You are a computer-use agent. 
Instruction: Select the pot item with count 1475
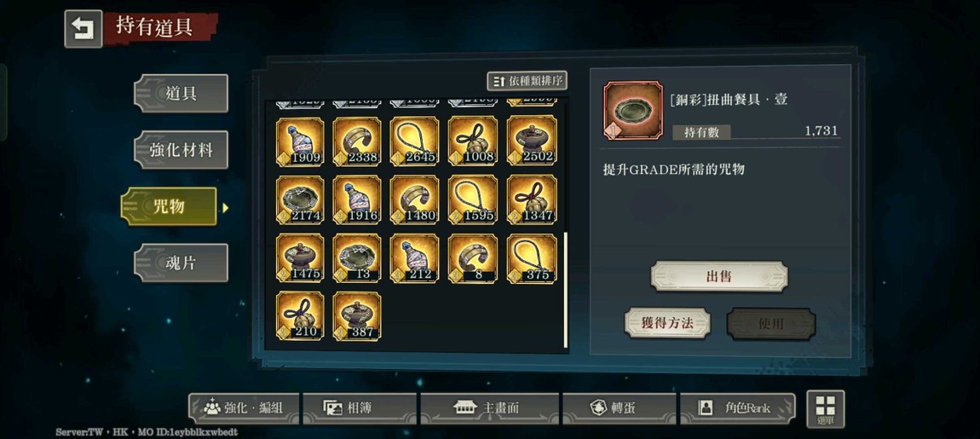pos(300,258)
